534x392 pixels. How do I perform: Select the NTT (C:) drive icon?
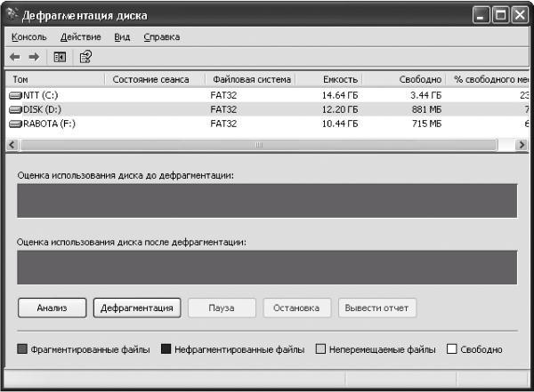tap(15, 96)
